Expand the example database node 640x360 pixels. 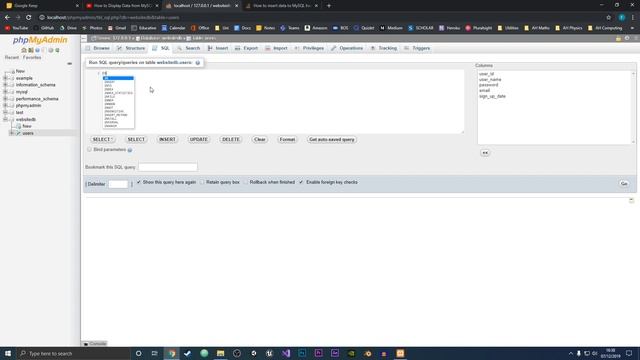(x=5, y=78)
